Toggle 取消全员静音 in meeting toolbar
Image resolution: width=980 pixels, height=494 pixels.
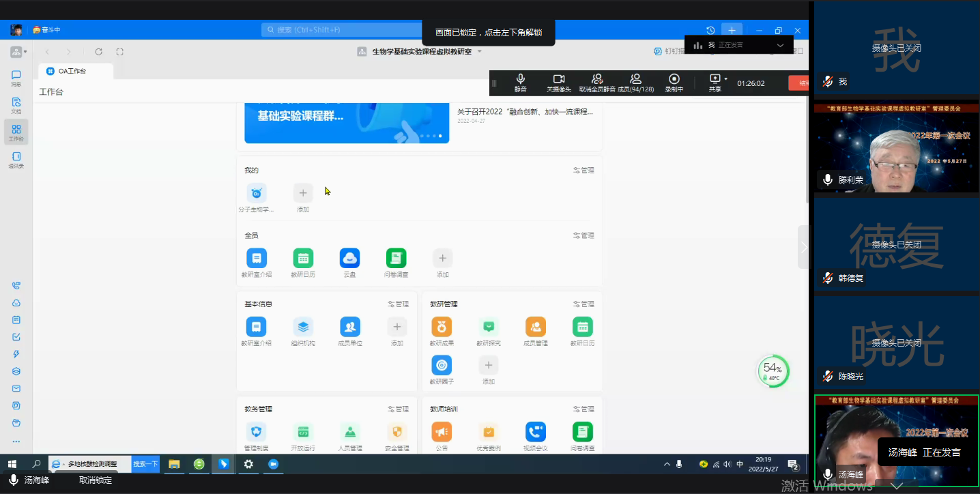pos(597,83)
